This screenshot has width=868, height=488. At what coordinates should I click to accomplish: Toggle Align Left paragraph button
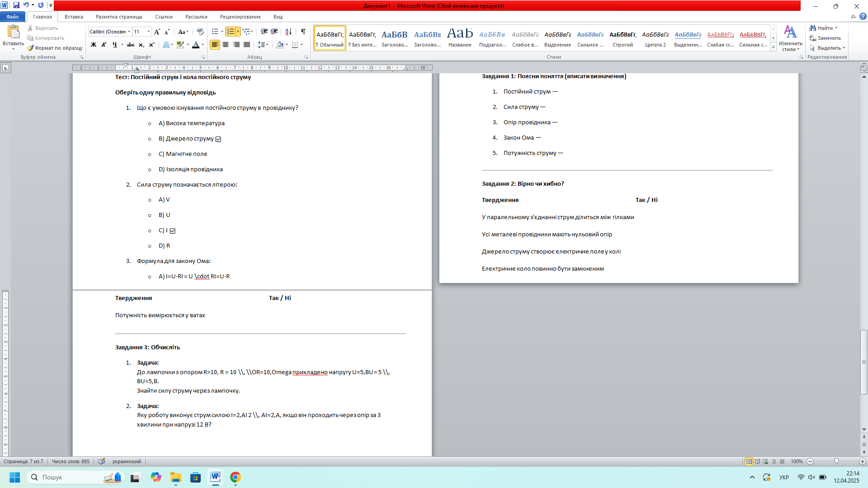pos(215,45)
